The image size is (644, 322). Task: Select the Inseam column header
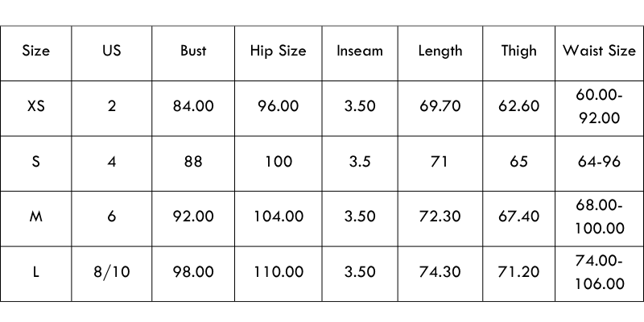point(359,51)
